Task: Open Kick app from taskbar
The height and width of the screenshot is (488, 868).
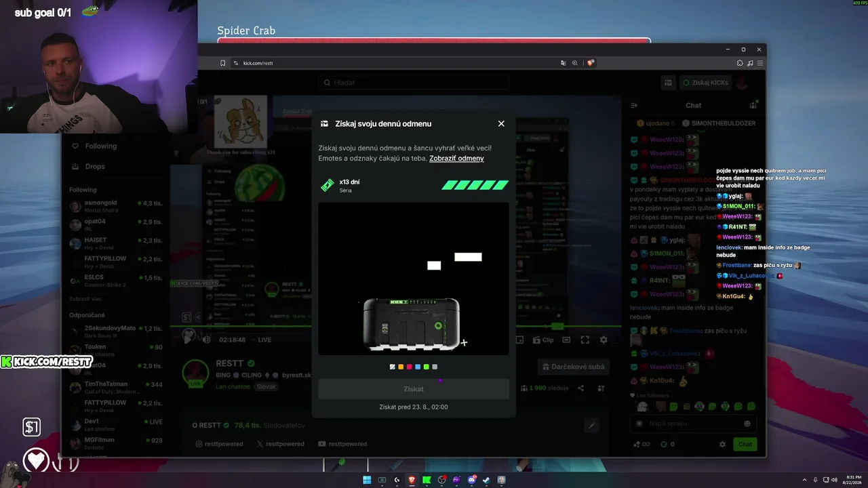Action: click(427, 480)
